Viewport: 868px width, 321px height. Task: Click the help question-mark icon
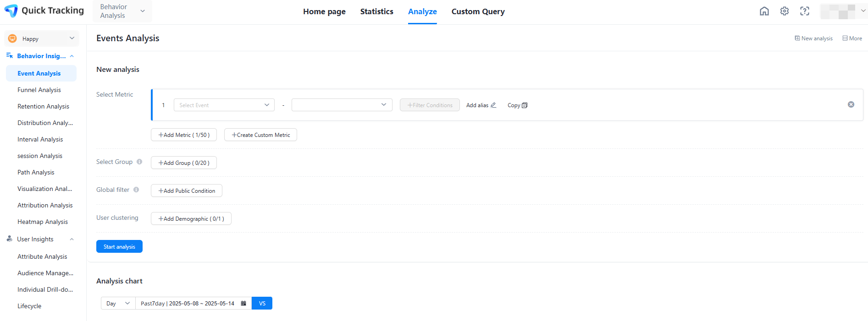coord(805,11)
